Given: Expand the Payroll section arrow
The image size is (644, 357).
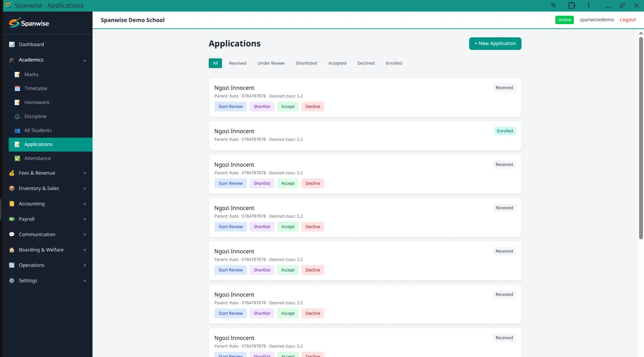Looking at the screenshot, I should tap(85, 220).
